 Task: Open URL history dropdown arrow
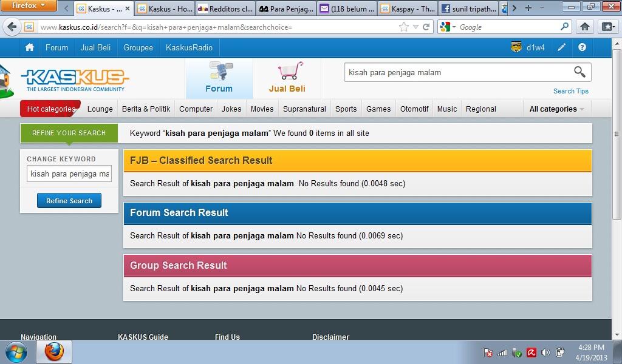click(415, 27)
